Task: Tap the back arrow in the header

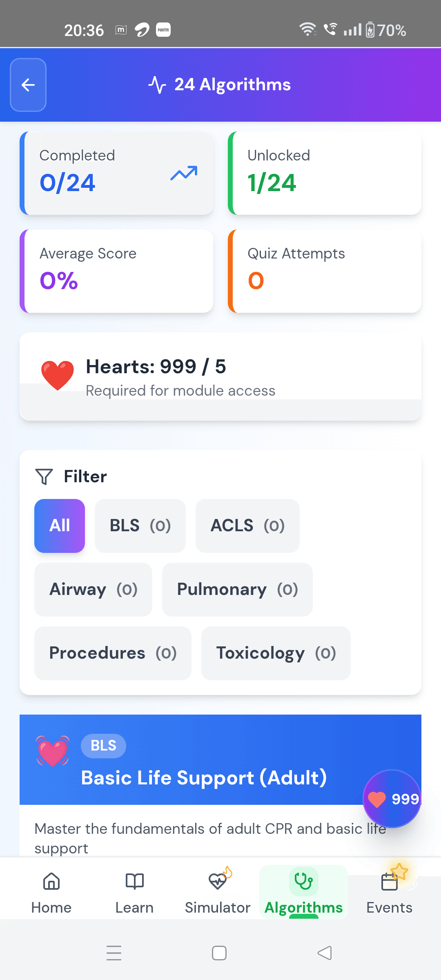Action: (28, 85)
